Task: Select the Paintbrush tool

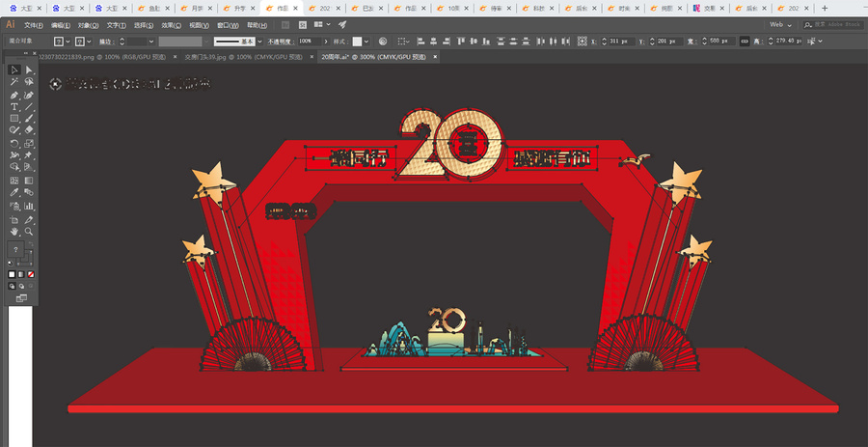Action: click(29, 119)
